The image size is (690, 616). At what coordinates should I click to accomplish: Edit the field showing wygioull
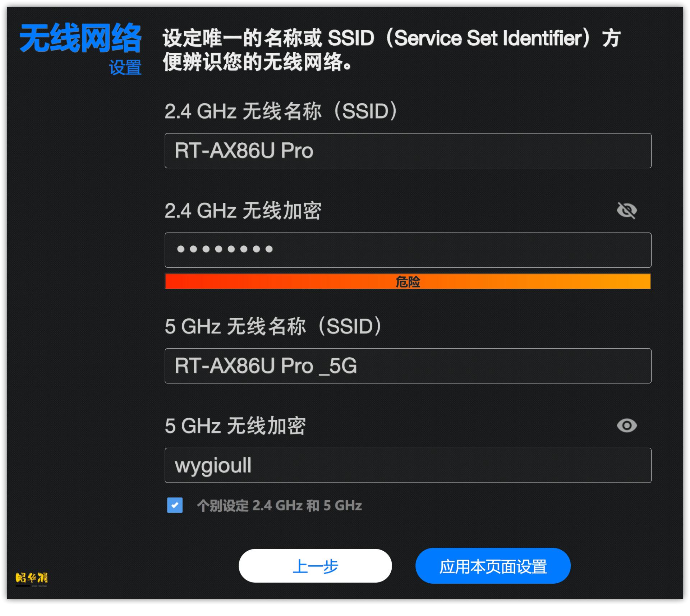point(408,465)
